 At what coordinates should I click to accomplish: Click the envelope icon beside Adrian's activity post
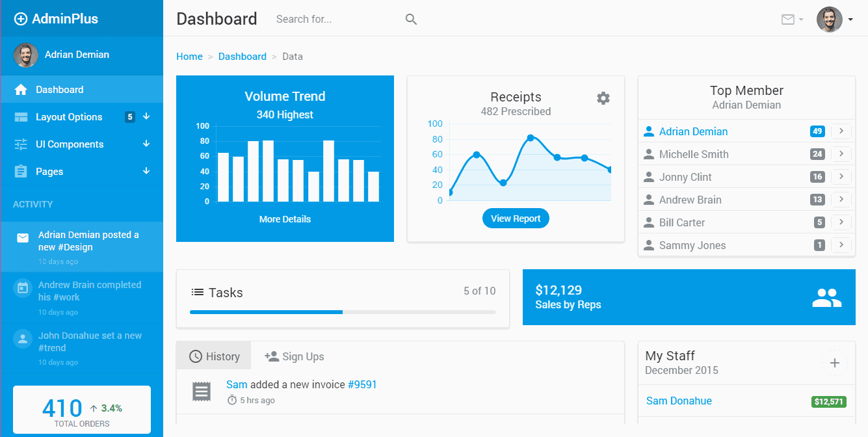[23, 238]
